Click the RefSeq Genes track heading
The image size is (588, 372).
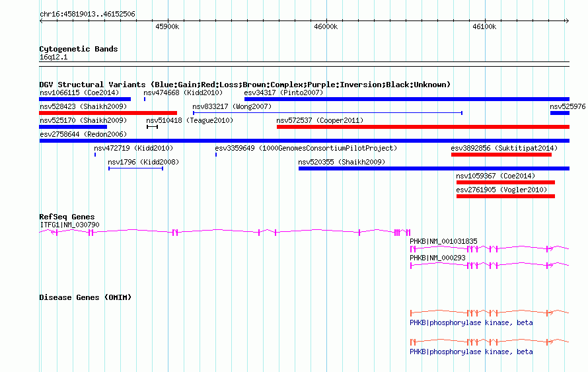67,217
